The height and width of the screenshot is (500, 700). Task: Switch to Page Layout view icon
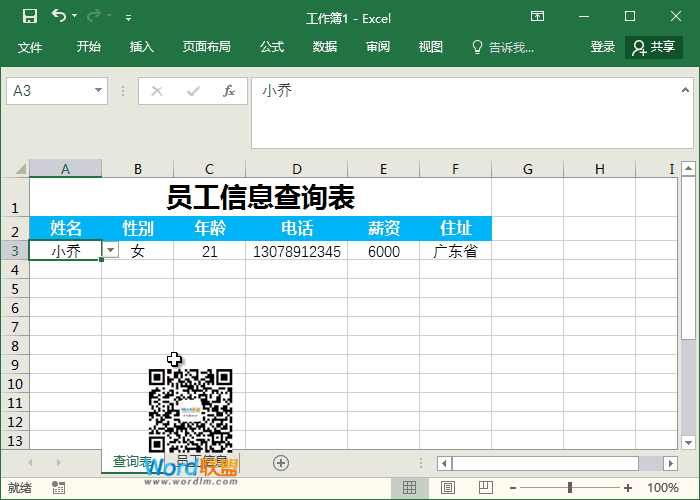click(448, 488)
